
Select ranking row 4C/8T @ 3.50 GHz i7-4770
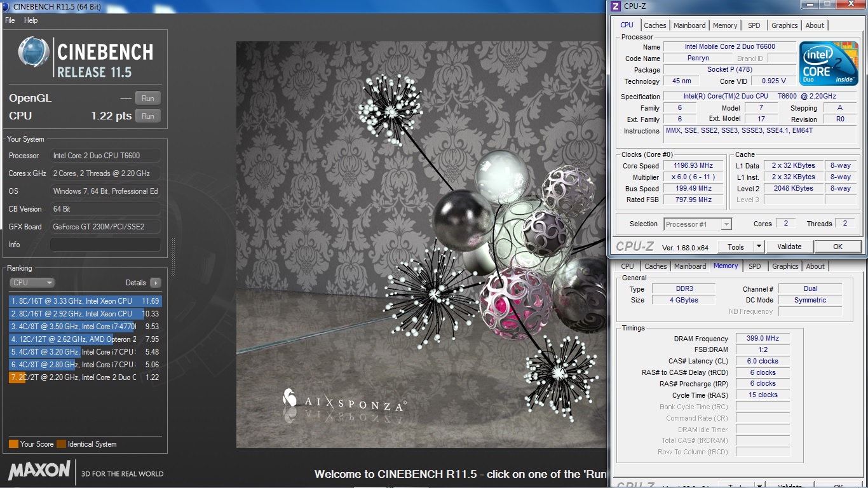(85, 327)
